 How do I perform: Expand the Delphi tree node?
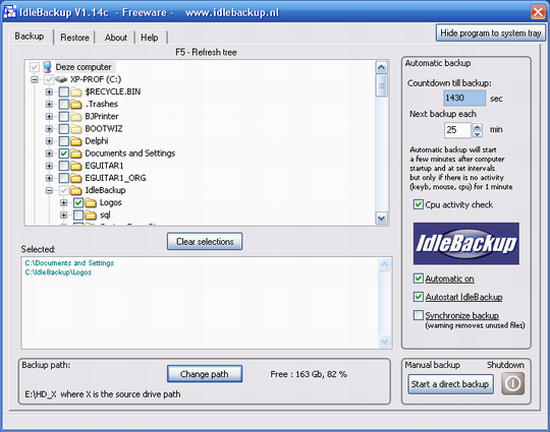49,141
